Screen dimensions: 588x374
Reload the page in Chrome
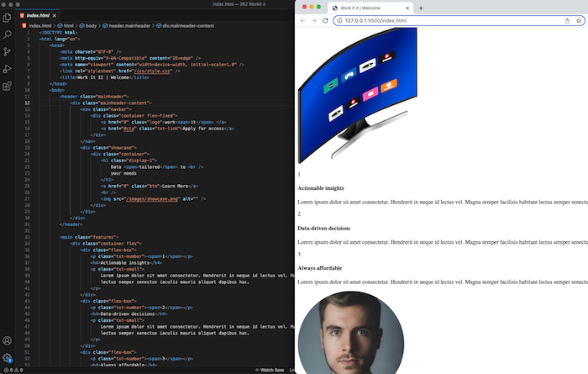click(x=325, y=21)
